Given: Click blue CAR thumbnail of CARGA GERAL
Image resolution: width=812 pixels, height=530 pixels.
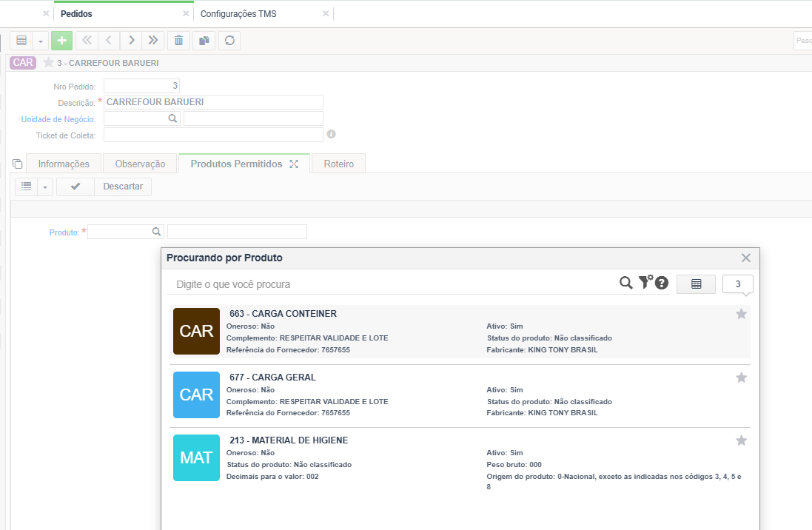Looking at the screenshot, I should [196, 395].
